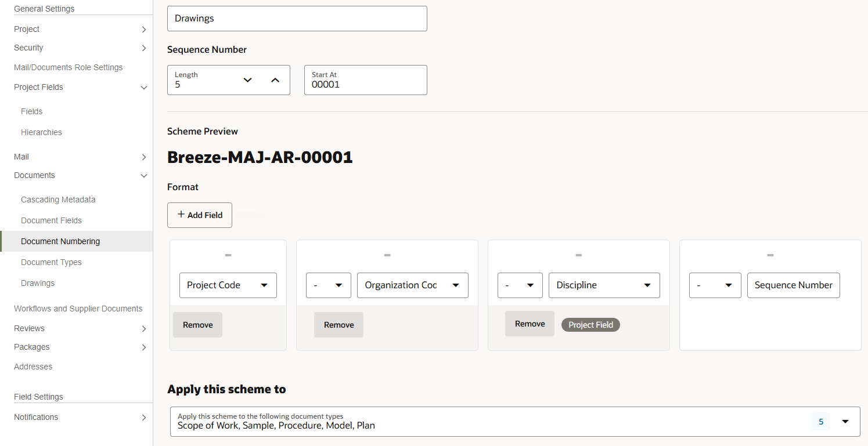The width and height of the screenshot is (868, 446).
Task: Open Workflows and Supplier Documents
Action: (x=78, y=309)
